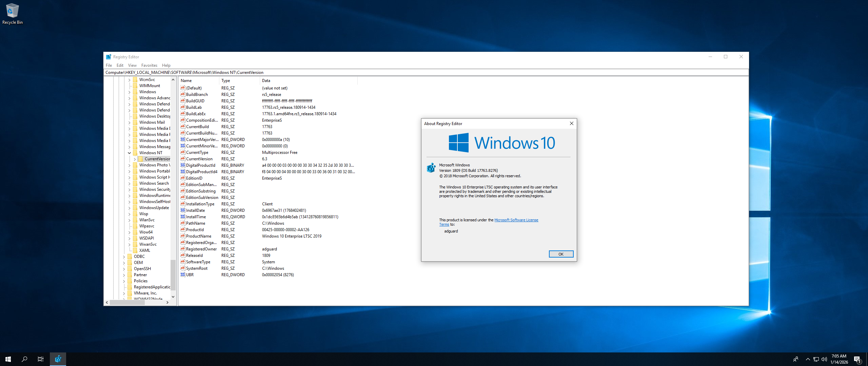Open the Favorites menu
The image size is (868, 366).
click(149, 65)
